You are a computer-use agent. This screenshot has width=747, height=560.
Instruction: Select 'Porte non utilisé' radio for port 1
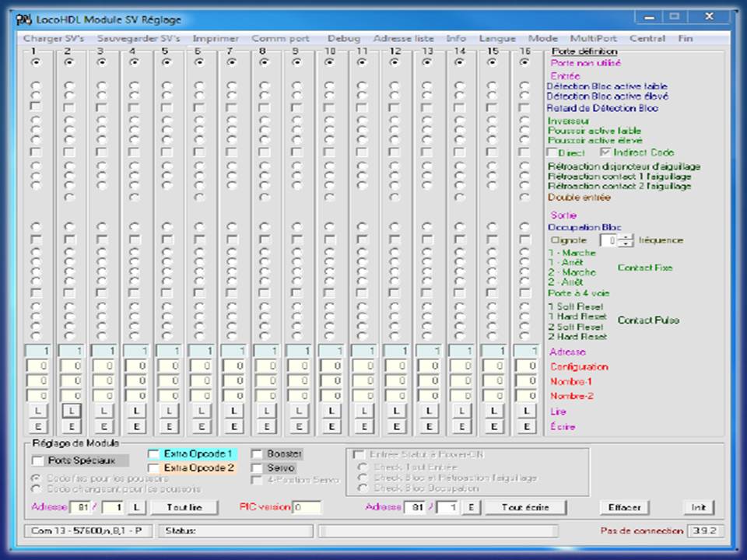click(36, 62)
